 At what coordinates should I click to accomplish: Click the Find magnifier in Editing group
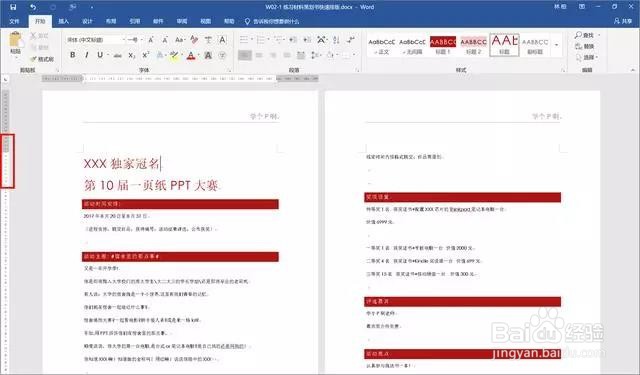pos(584,35)
